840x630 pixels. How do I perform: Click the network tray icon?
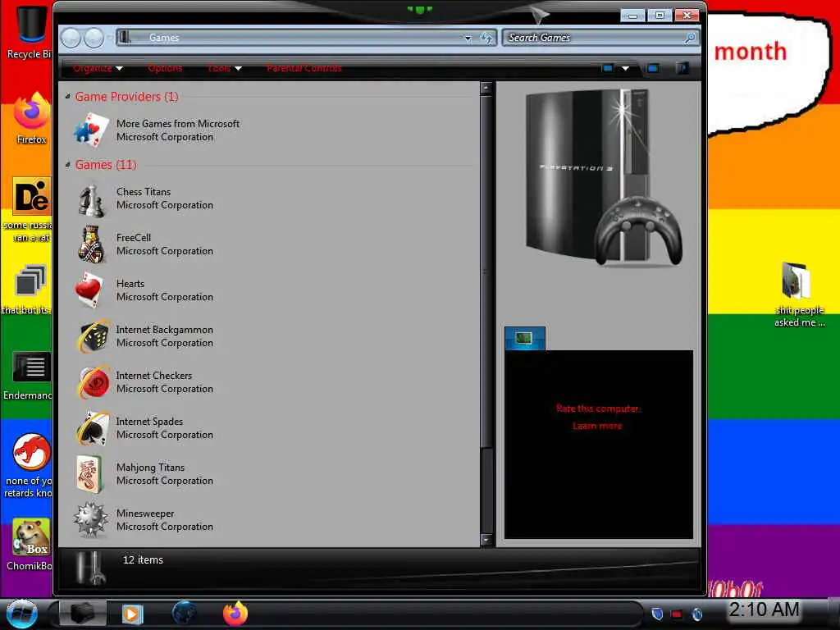[697, 614]
